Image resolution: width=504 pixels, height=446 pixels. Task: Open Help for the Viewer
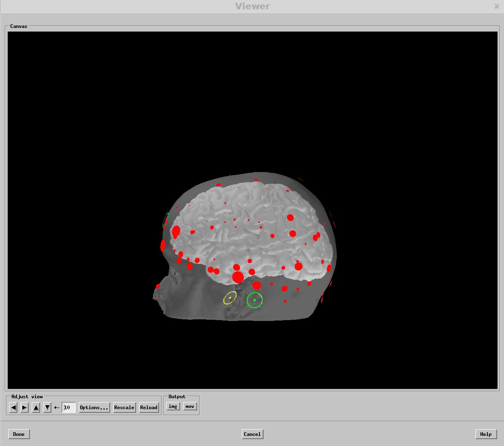[486, 434]
